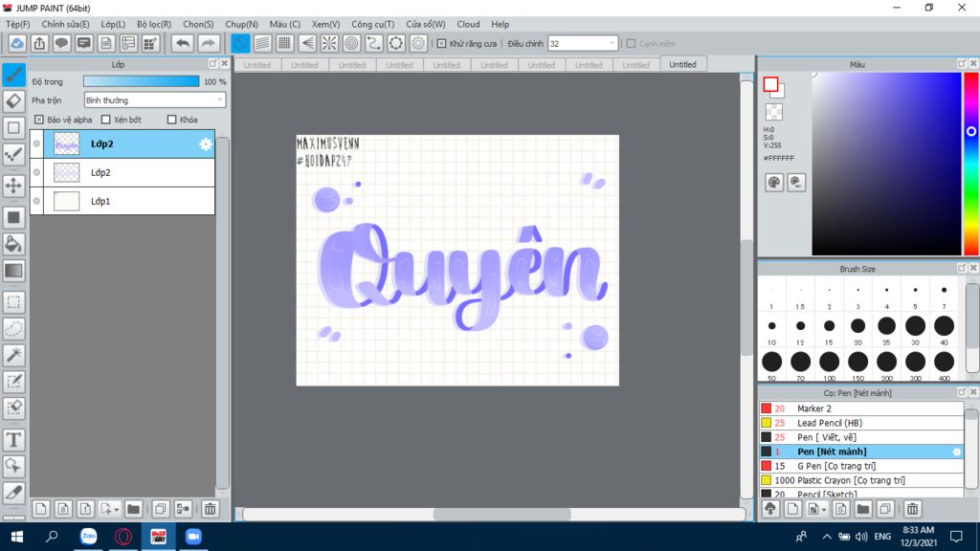980x551 pixels.
Task: Select Marker 2 brush
Action: pyautogui.click(x=861, y=408)
